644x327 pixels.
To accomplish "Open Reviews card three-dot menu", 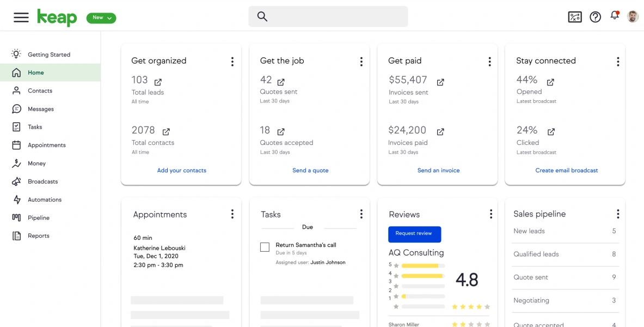I will [490, 214].
